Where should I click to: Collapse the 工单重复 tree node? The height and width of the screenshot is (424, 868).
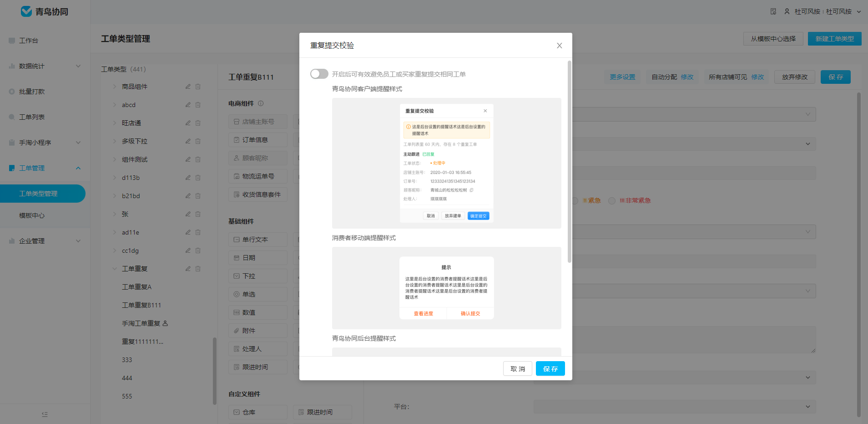click(115, 269)
